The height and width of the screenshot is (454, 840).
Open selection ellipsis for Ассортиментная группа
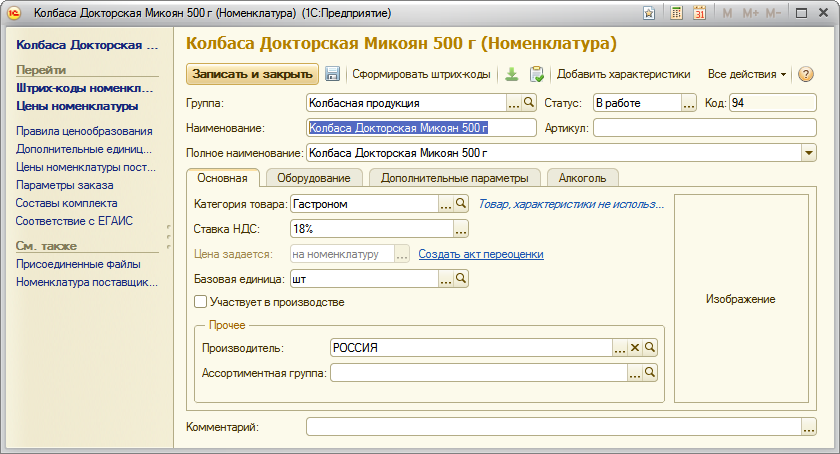[635, 373]
